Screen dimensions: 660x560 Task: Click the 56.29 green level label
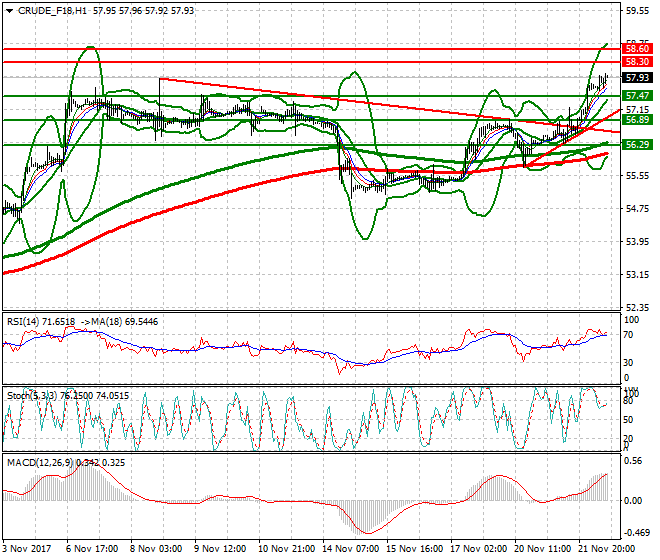637,145
